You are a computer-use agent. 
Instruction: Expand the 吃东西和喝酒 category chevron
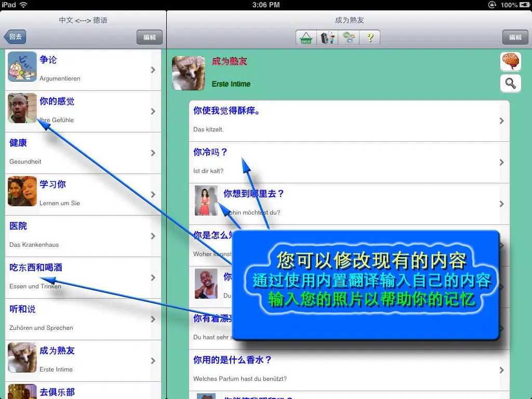pos(153,277)
